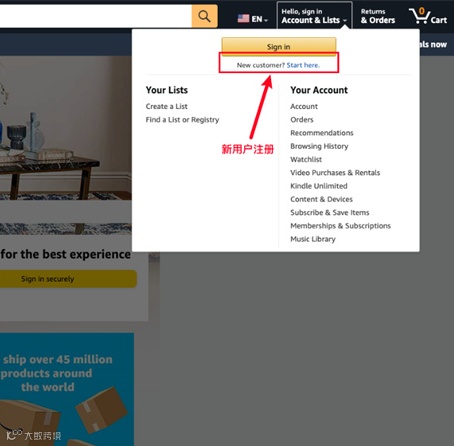Click the Start here link
454x446 pixels.
click(x=303, y=65)
